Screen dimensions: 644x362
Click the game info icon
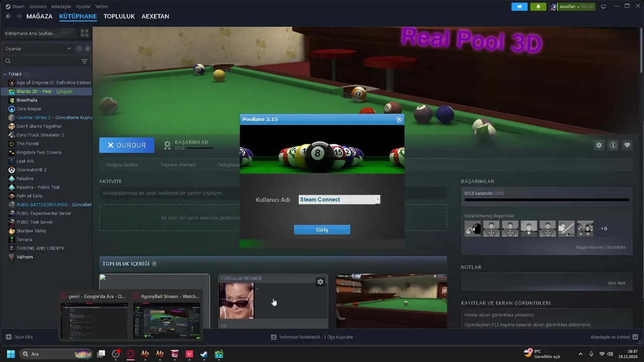pyautogui.click(x=613, y=145)
